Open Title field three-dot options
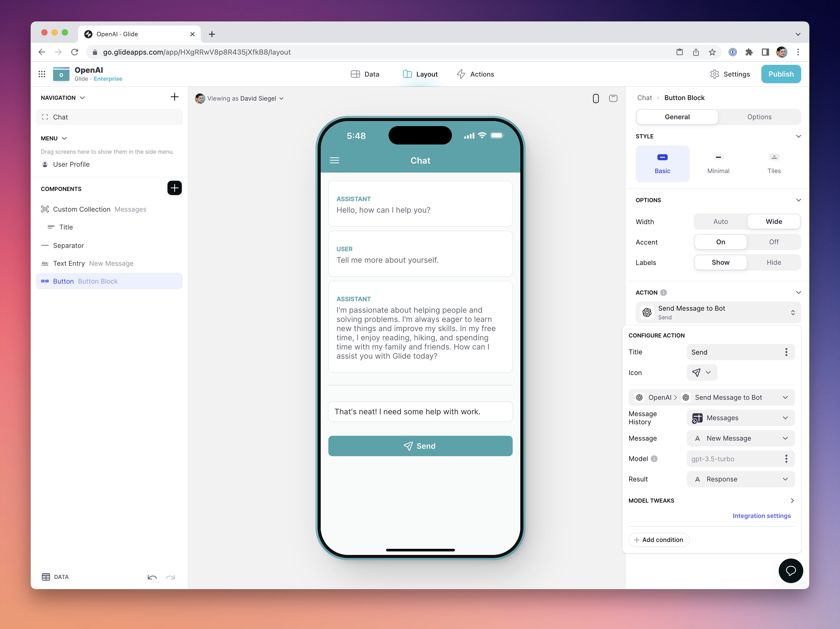The image size is (840, 629). point(786,352)
